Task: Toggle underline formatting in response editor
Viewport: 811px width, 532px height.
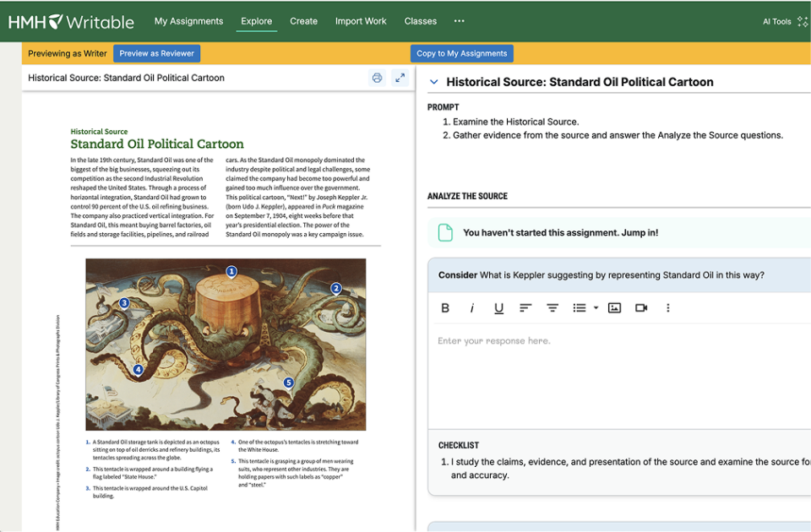Action: coord(498,308)
